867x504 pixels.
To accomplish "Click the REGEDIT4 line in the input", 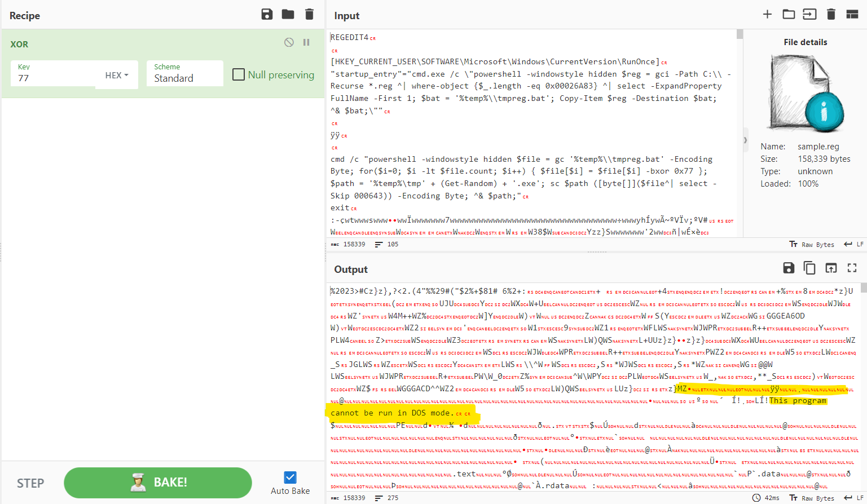I will (349, 37).
